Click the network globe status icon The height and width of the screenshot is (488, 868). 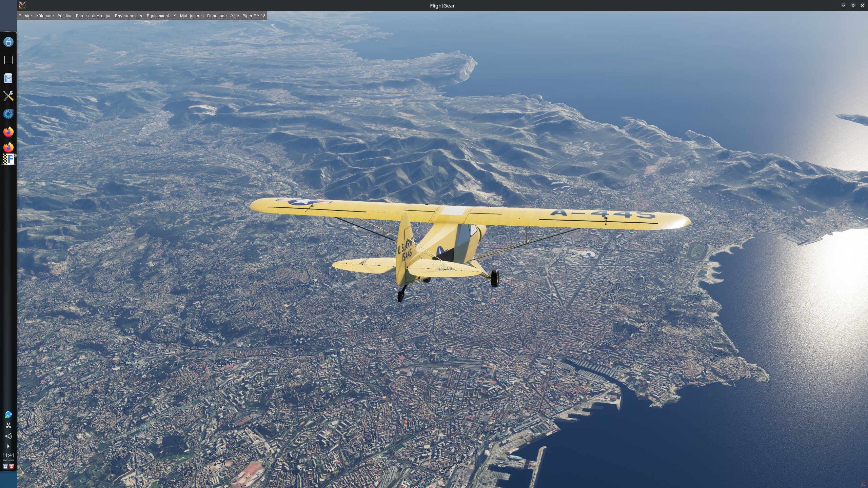click(8, 415)
